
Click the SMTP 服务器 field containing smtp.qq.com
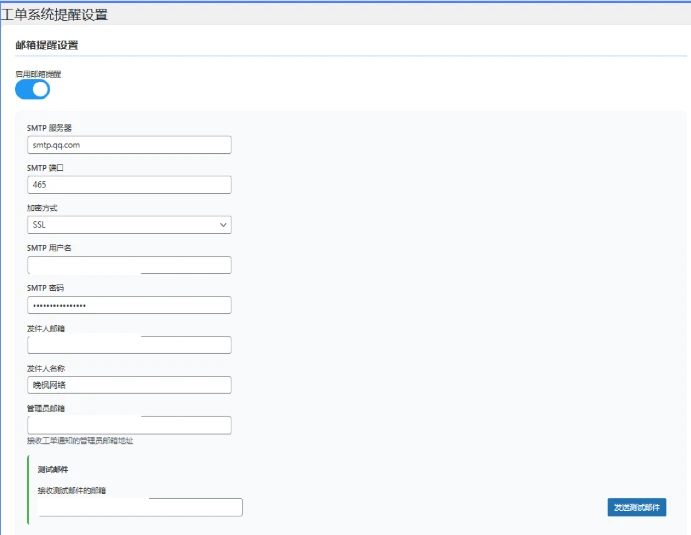click(129, 145)
